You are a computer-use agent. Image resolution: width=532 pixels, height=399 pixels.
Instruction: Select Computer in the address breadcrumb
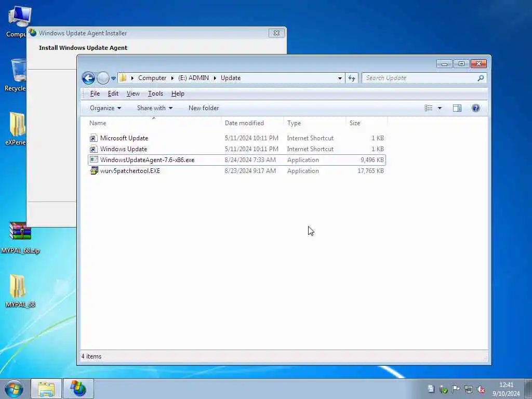pyautogui.click(x=152, y=78)
